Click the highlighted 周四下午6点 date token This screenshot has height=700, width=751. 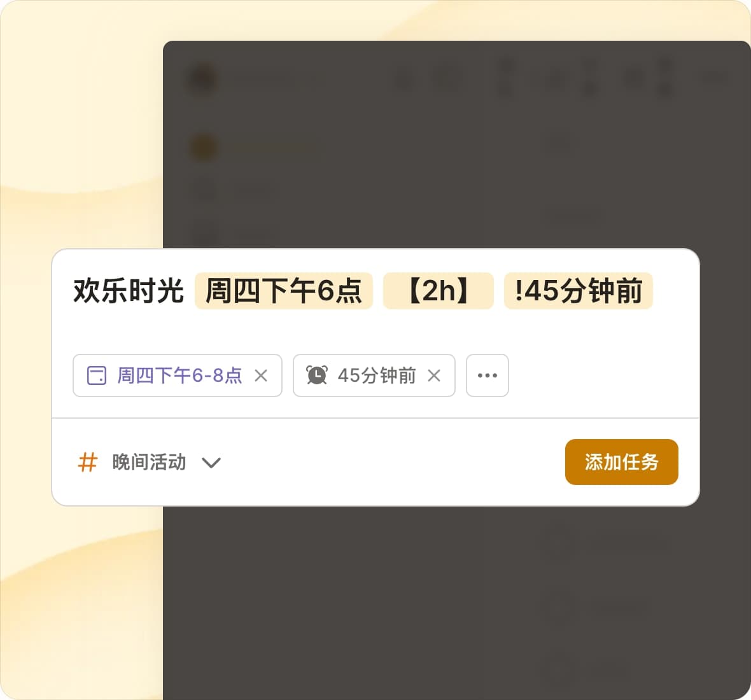(284, 291)
